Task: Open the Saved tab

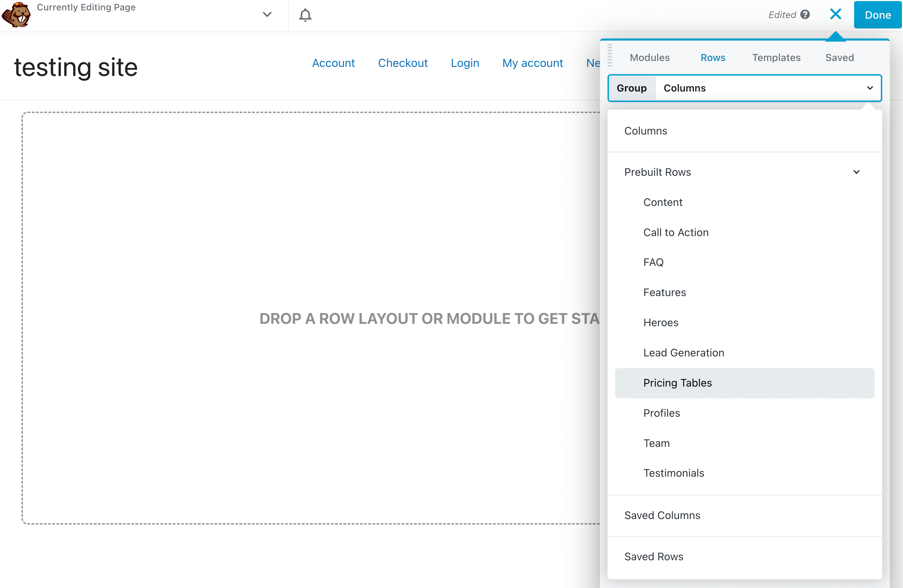Action: point(839,58)
